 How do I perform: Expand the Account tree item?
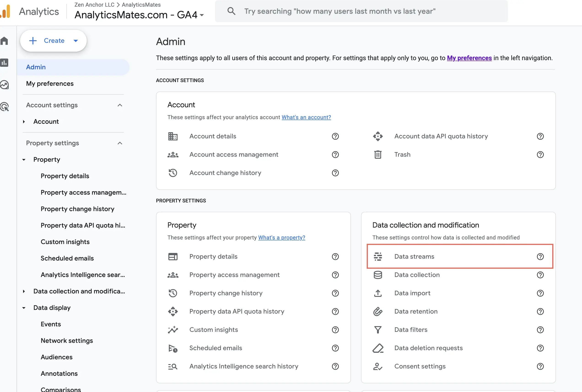coord(24,122)
